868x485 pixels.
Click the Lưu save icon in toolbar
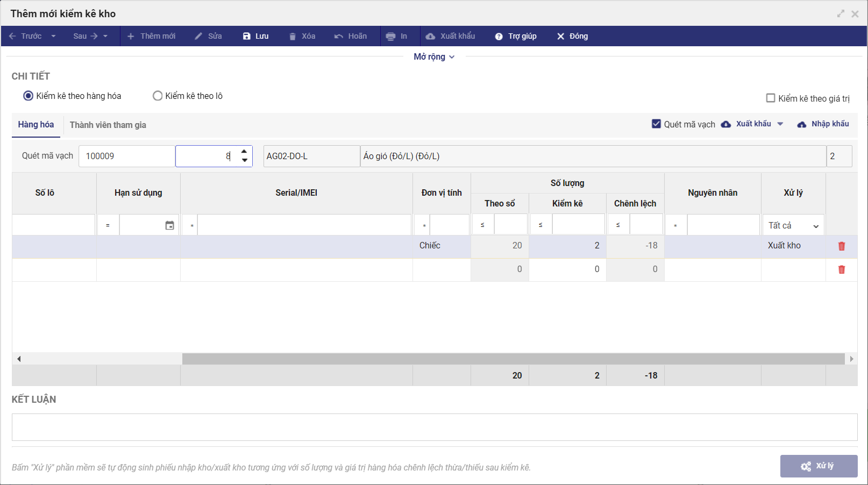247,36
